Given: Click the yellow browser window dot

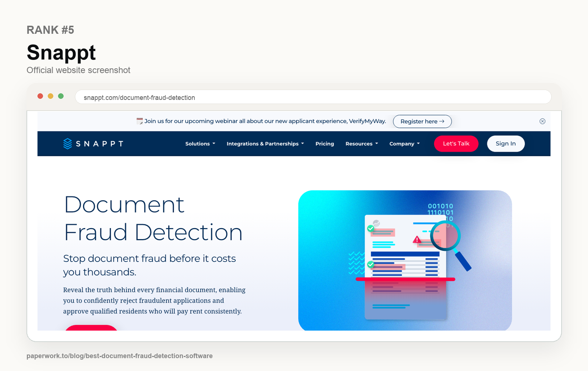Looking at the screenshot, I should click(51, 96).
